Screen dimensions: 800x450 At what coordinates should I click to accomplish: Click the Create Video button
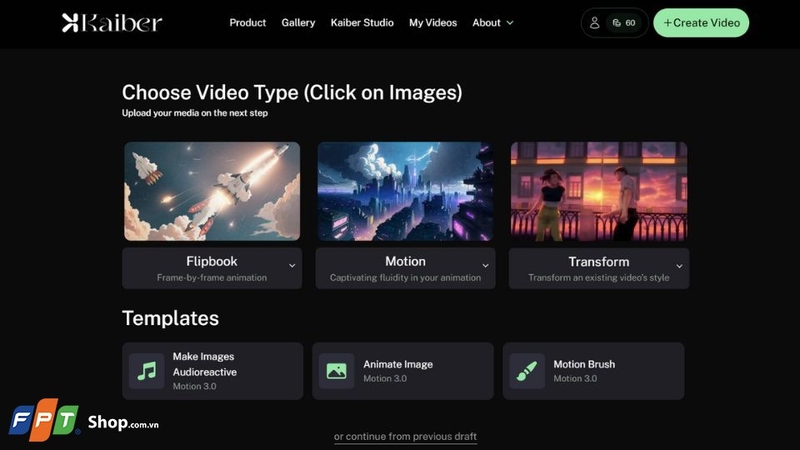click(701, 23)
